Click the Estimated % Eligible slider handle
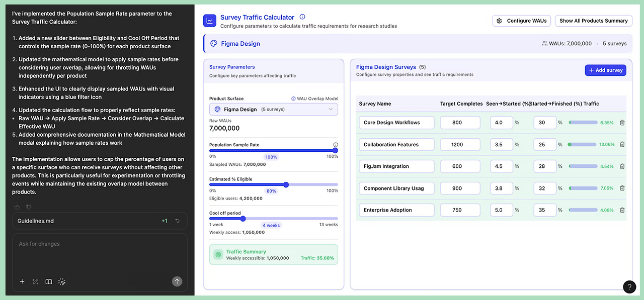The width and height of the screenshot is (644, 300). pyautogui.click(x=286, y=184)
